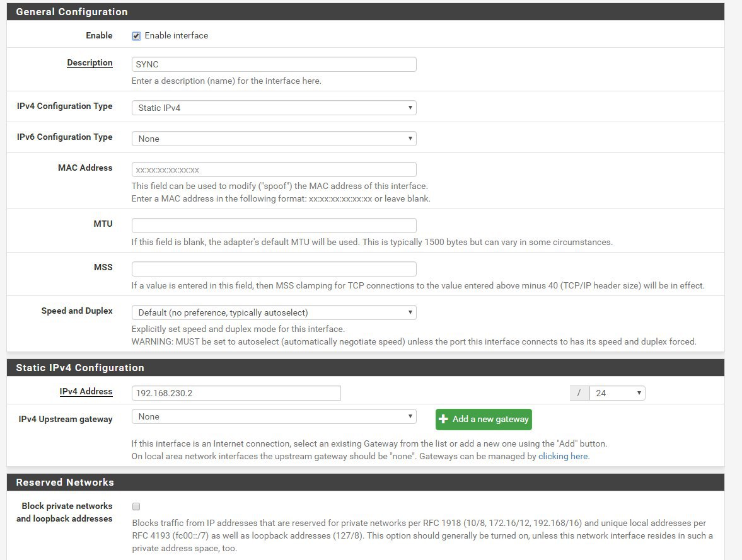Click the MSS clamping help text
This screenshot has width=742, height=560.
(x=418, y=286)
